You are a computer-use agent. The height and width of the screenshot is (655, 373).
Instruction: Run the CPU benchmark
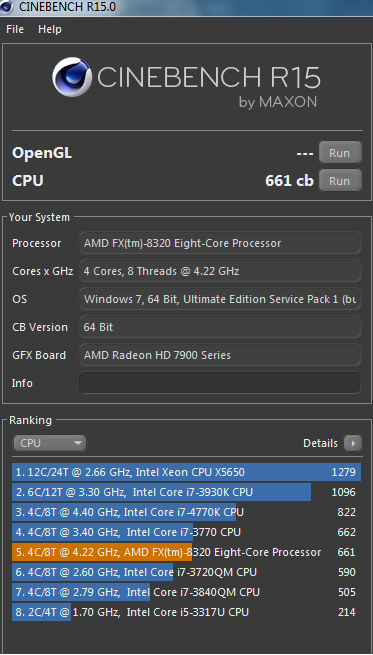coord(340,181)
